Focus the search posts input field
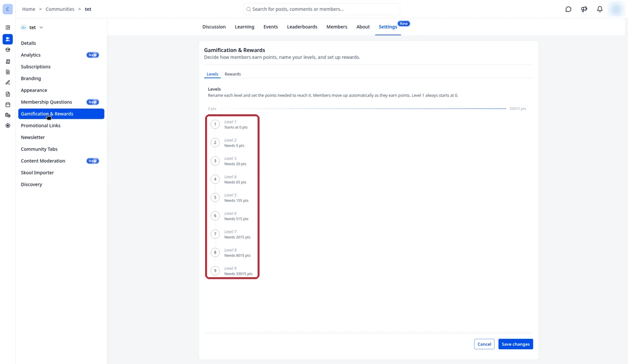 (x=322, y=9)
